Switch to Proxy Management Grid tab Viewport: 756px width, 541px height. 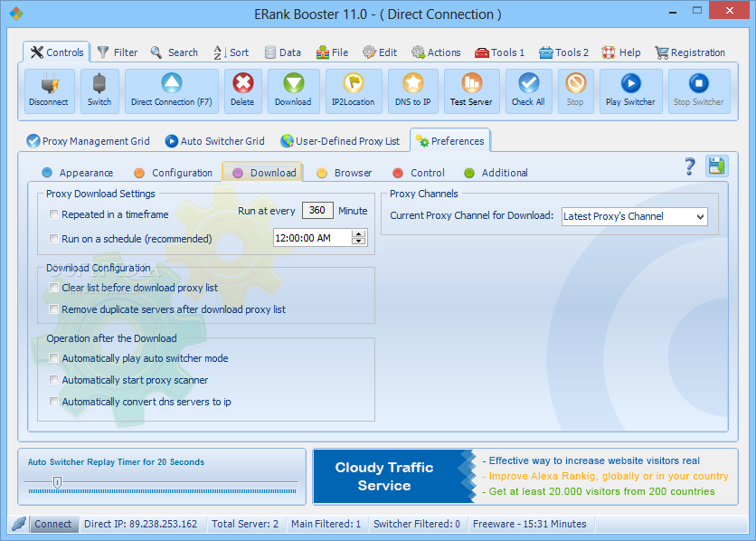click(89, 141)
